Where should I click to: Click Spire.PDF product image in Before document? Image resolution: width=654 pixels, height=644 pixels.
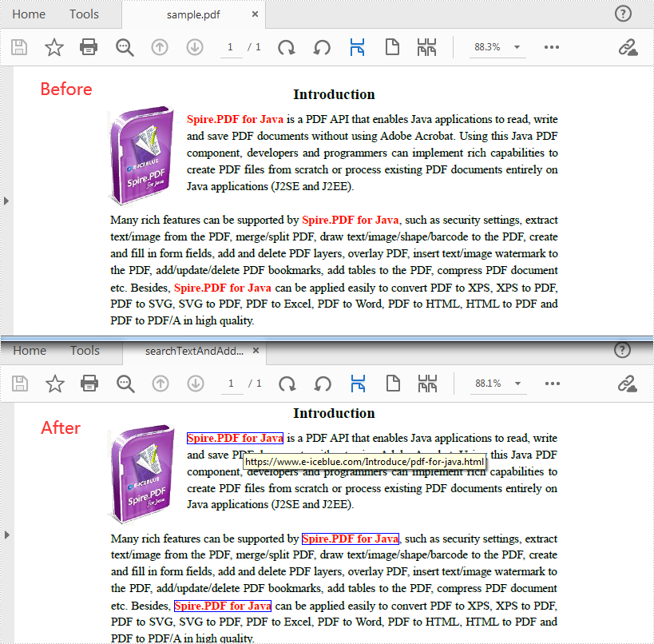click(x=142, y=156)
